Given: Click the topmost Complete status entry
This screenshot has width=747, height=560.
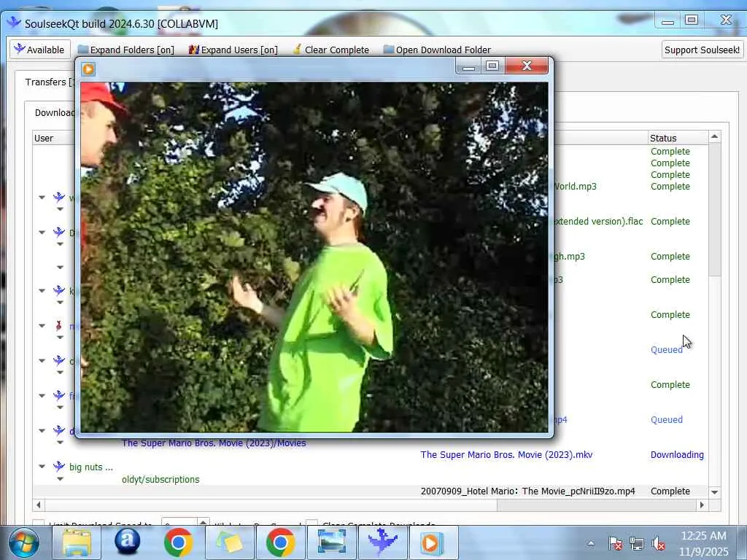Looking at the screenshot, I should click(x=670, y=152).
